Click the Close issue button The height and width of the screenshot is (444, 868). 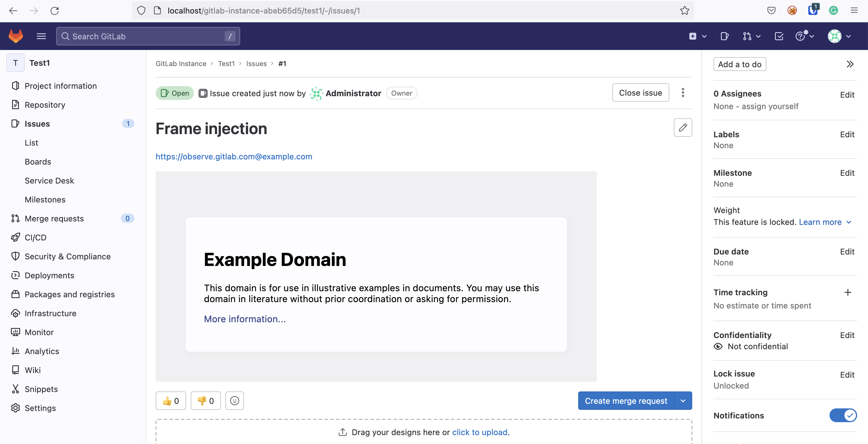pos(640,93)
